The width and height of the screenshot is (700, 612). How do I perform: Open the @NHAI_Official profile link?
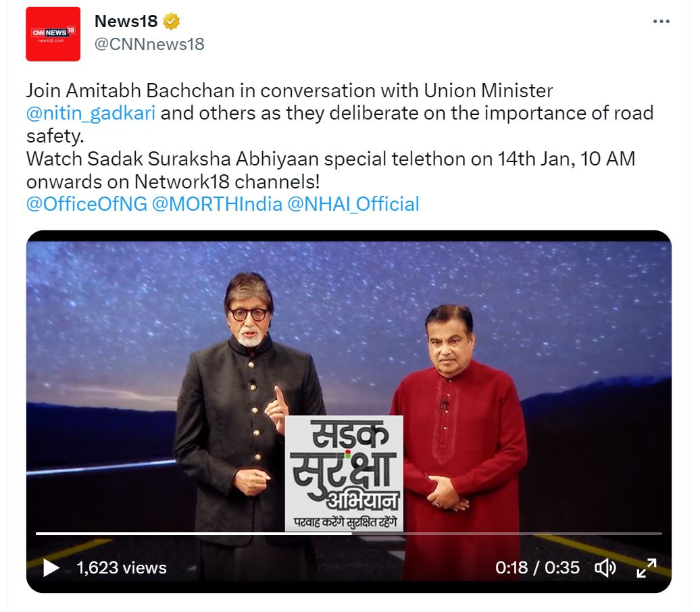click(353, 204)
